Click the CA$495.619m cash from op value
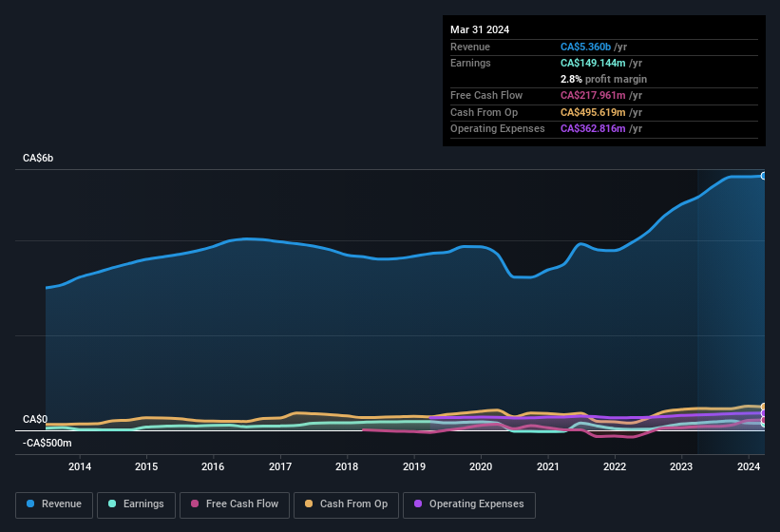The height and width of the screenshot is (532, 780). [x=593, y=112]
